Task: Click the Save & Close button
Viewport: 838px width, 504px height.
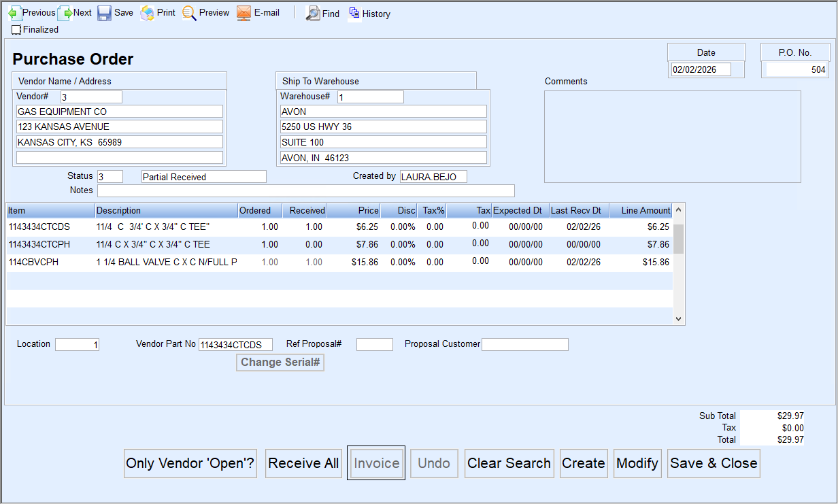Action: (714, 463)
